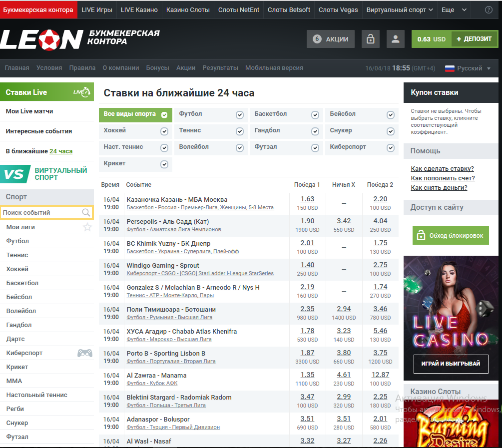Screen dimensions: 502x448
Task: Click gamepad icon beside Киберспорт
Action: tap(84, 353)
